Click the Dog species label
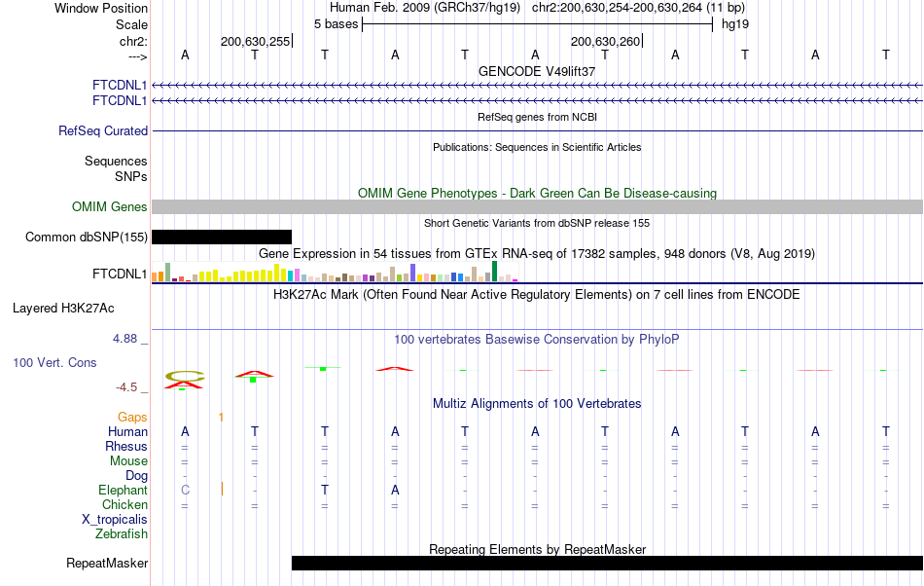Screen dimensions: 924x586 (x=136, y=475)
